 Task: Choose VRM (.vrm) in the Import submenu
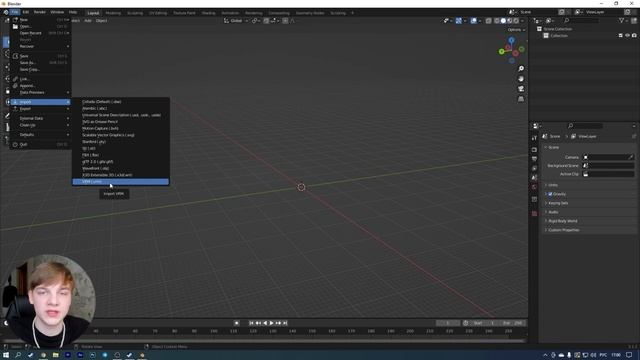coord(120,182)
